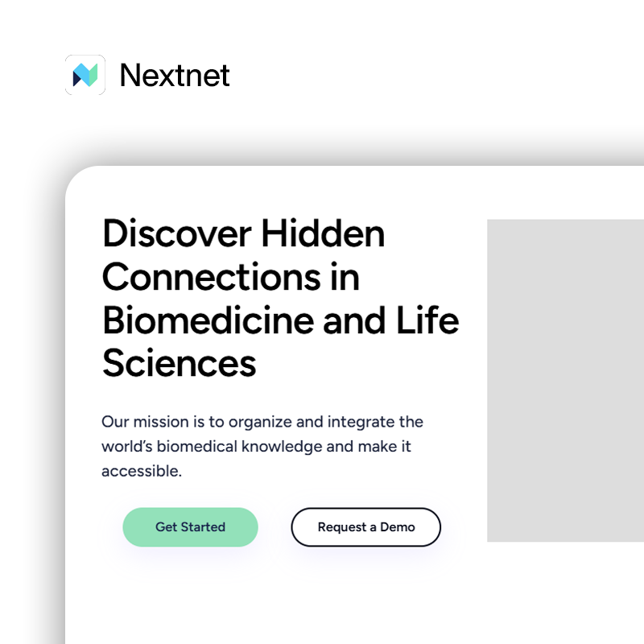Click the word Demo on the outlined button
The height and width of the screenshot is (644, 644).
tap(398, 527)
